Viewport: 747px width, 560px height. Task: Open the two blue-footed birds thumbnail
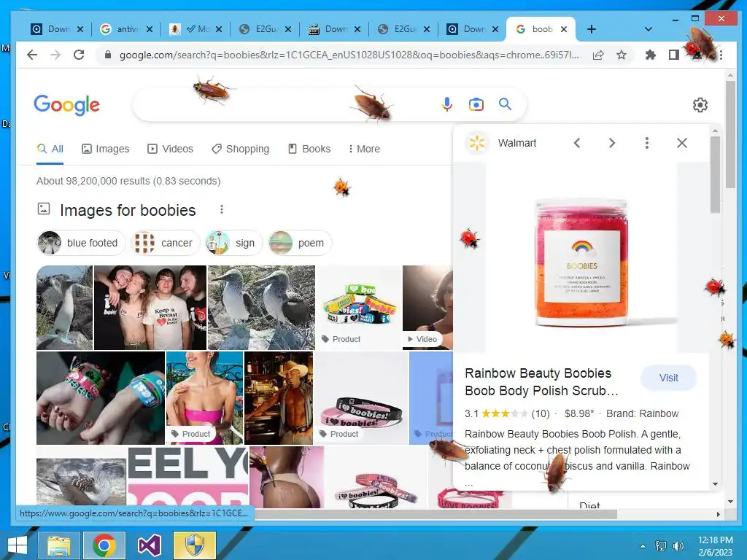click(x=262, y=308)
